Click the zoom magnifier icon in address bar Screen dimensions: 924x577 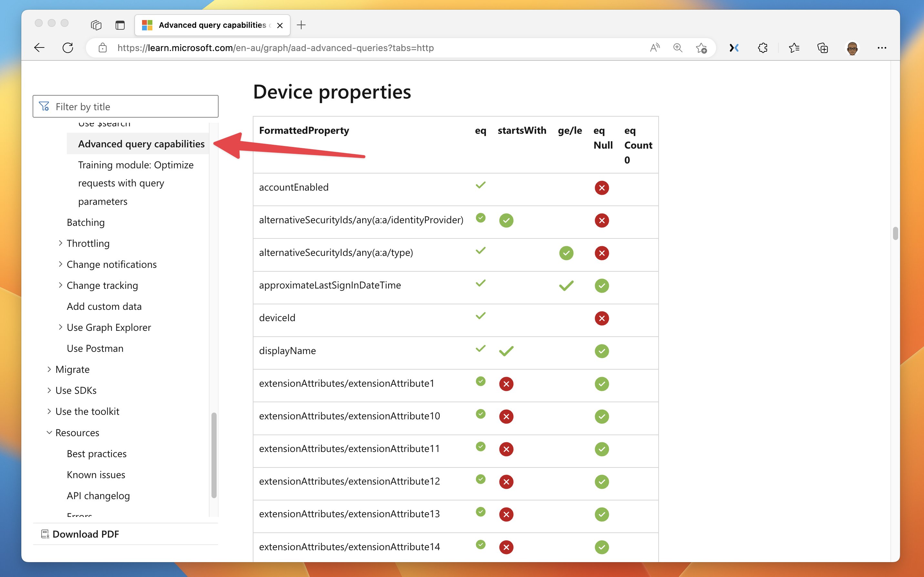[677, 48]
